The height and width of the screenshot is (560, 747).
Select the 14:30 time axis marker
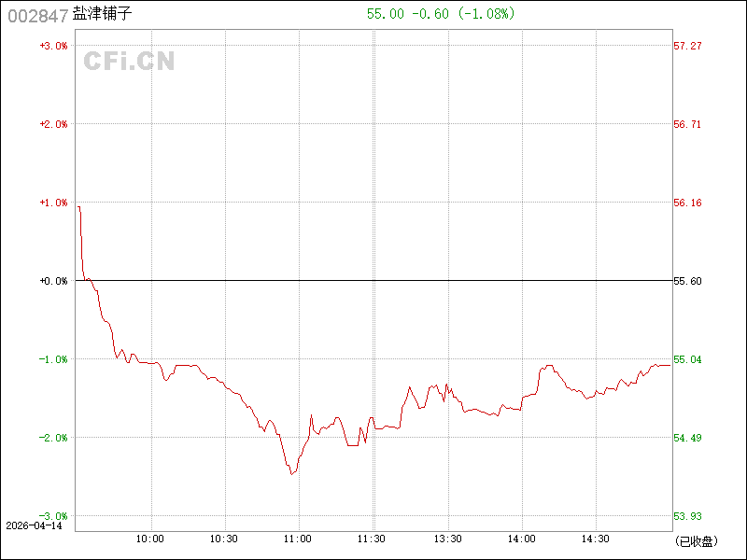596,539
